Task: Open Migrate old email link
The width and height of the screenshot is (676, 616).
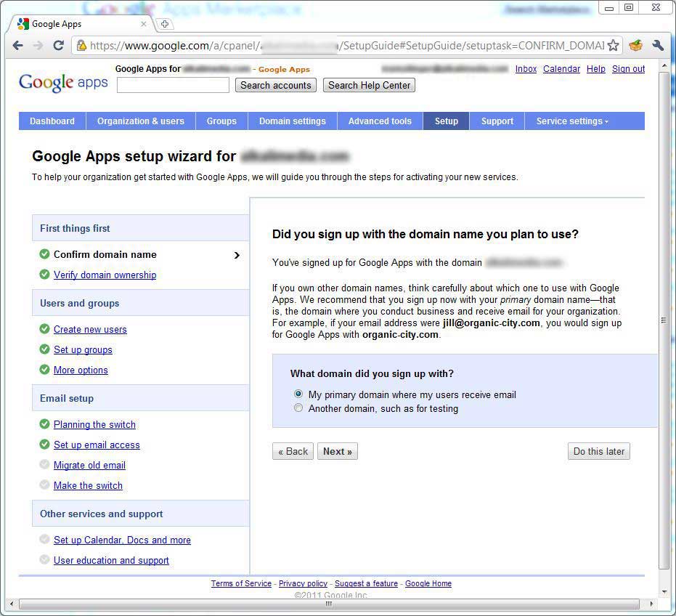Action: 90,465
